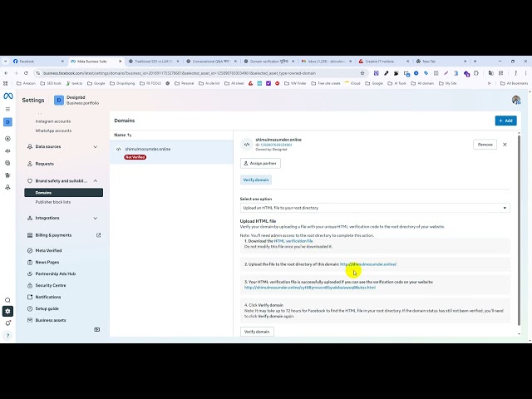Select Domains in settings sidebar
The width and height of the screenshot is (532, 399).
(x=63, y=193)
